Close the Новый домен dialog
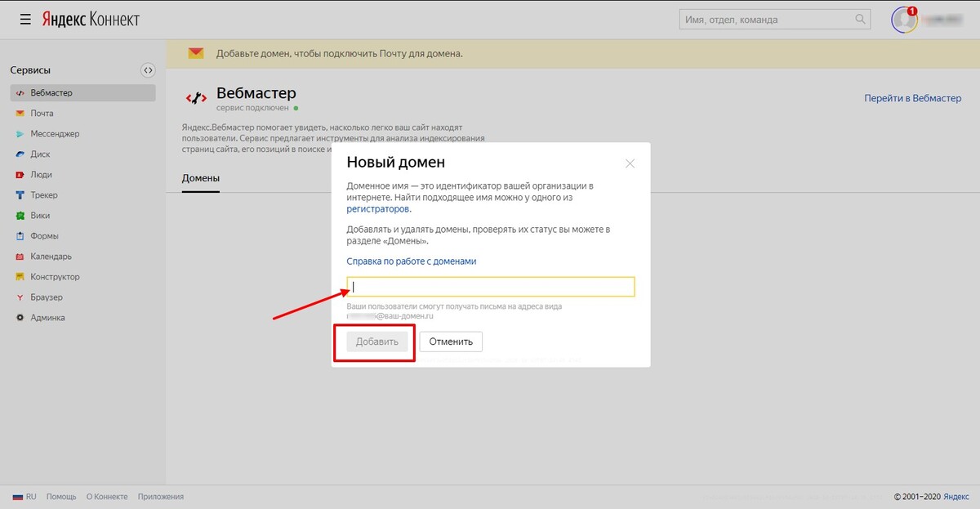 (630, 163)
